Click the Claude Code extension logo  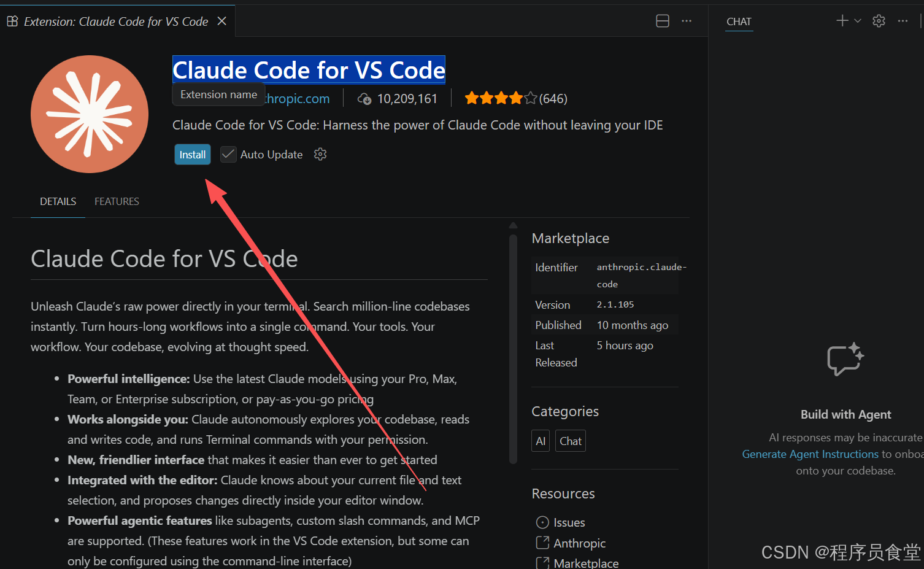90,114
